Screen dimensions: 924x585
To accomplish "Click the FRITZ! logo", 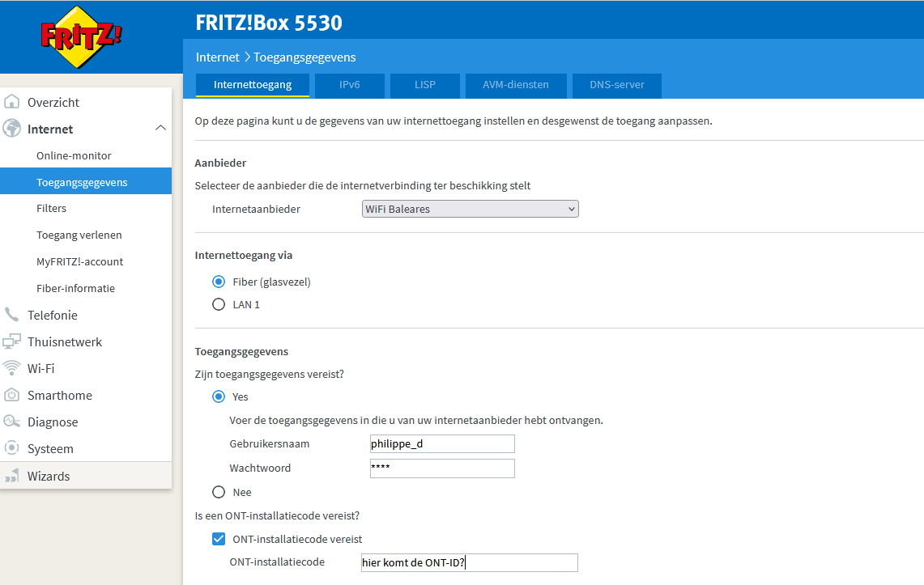I will click(x=81, y=36).
